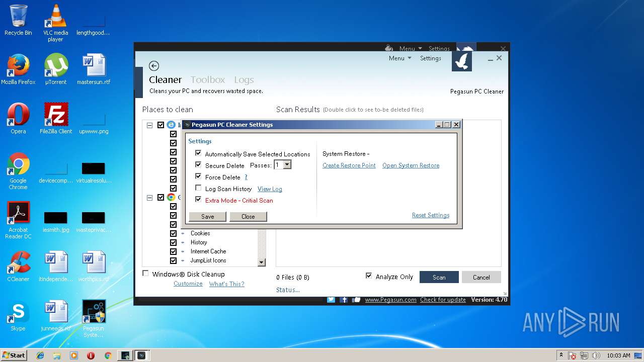This screenshot has width=644, height=362.
Task: Enable Log Scan History
Action: pos(198,188)
